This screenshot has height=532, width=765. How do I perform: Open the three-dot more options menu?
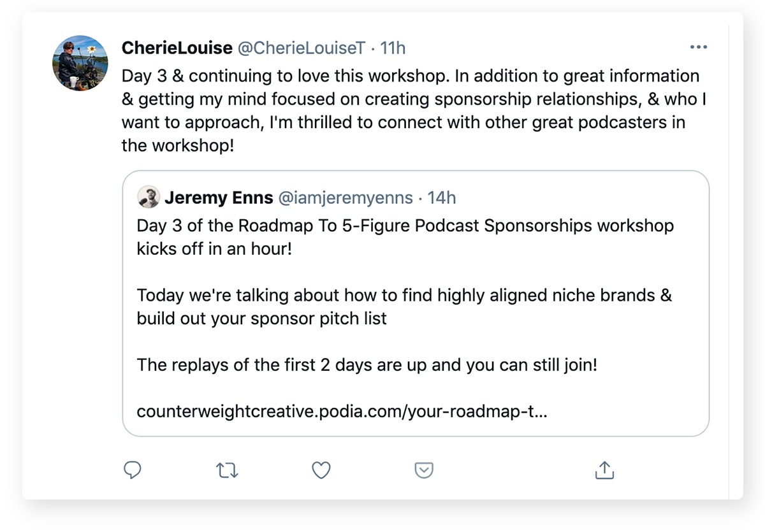click(699, 47)
